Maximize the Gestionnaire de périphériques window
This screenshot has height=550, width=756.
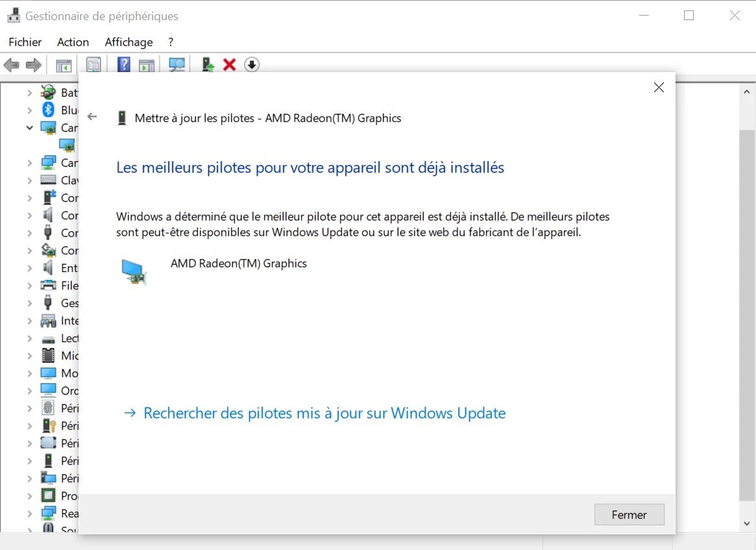[689, 16]
